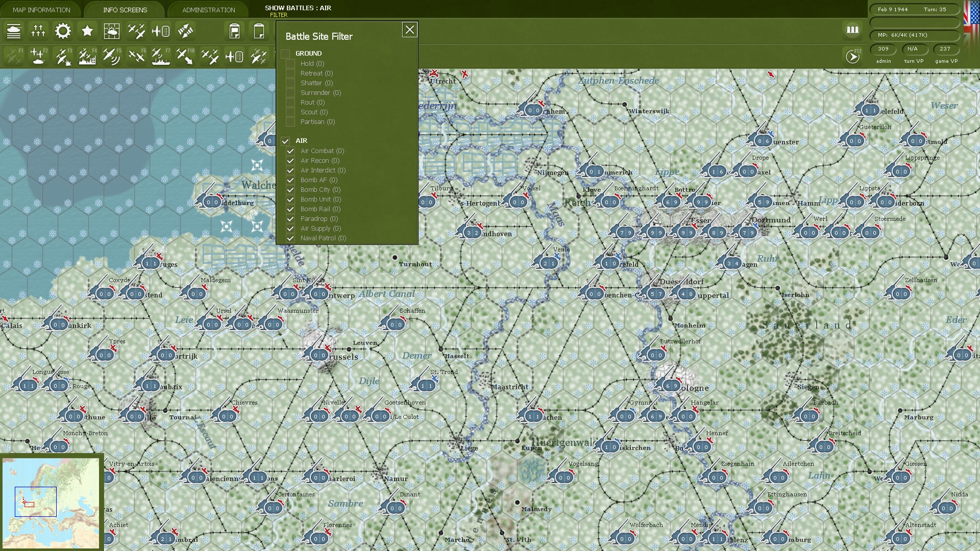
Task: Click the game VP value 237
Action: pyautogui.click(x=945, y=49)
